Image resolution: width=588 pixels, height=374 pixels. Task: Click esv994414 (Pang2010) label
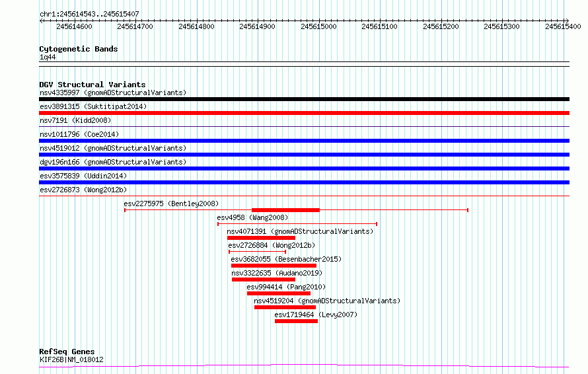tap(286, 287)
